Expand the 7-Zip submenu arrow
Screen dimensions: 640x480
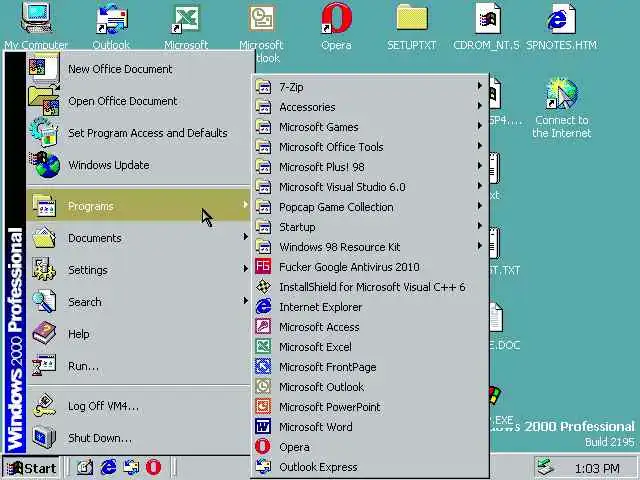[x=480, y=86]
